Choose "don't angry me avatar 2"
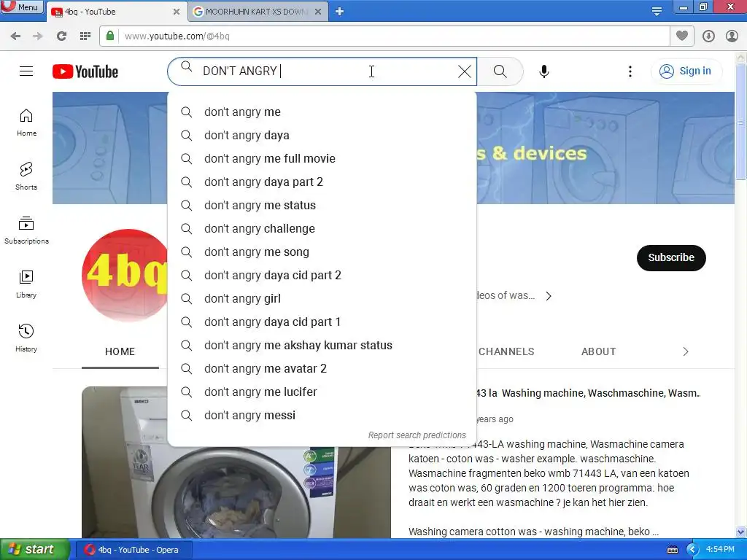This screenshot has height=560, width=747. click(322, 368)
